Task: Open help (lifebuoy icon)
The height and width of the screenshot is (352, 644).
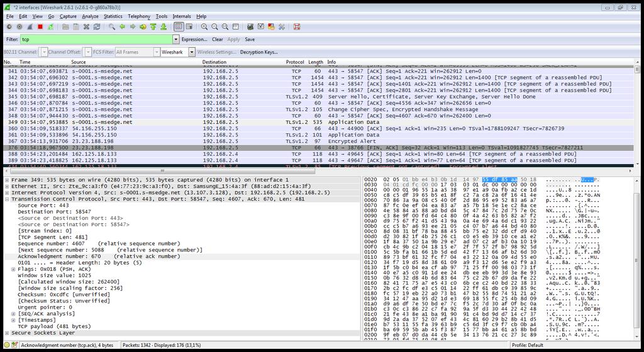Action: point(297,26)
